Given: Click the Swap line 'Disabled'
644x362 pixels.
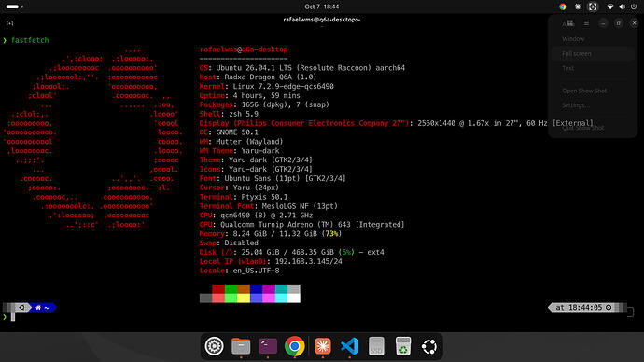Looking at the screenshot, I should click(x=242, y=243).
